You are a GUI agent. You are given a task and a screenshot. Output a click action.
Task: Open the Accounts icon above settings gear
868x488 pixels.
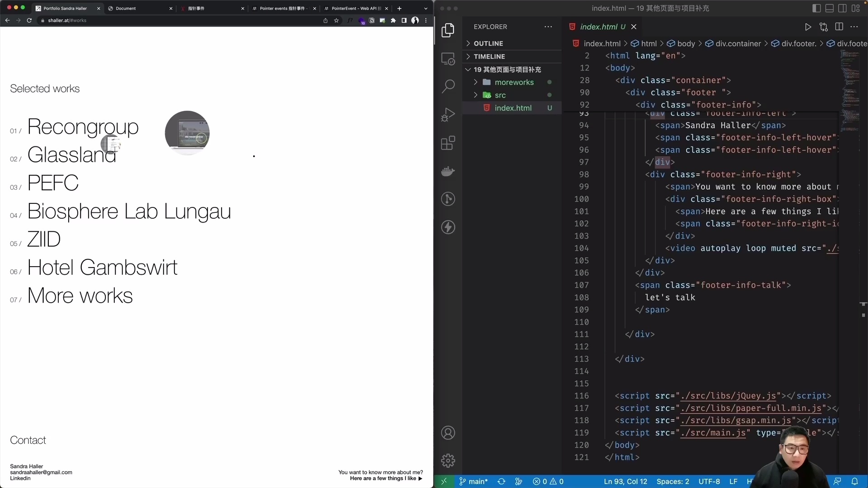coord(448,432)
